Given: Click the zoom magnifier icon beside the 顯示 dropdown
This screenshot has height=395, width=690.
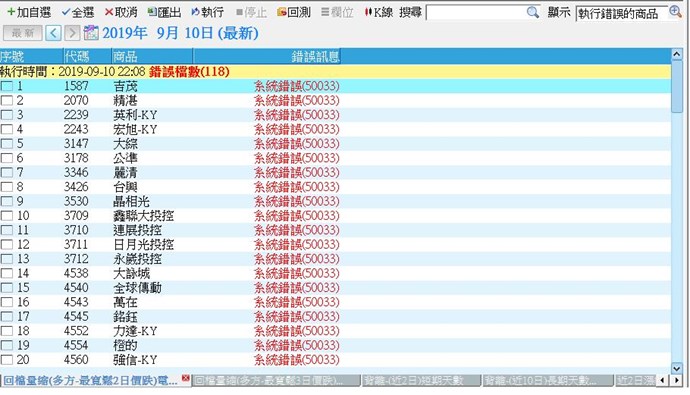Looking at the screenshot, I should tap(675, 12).
